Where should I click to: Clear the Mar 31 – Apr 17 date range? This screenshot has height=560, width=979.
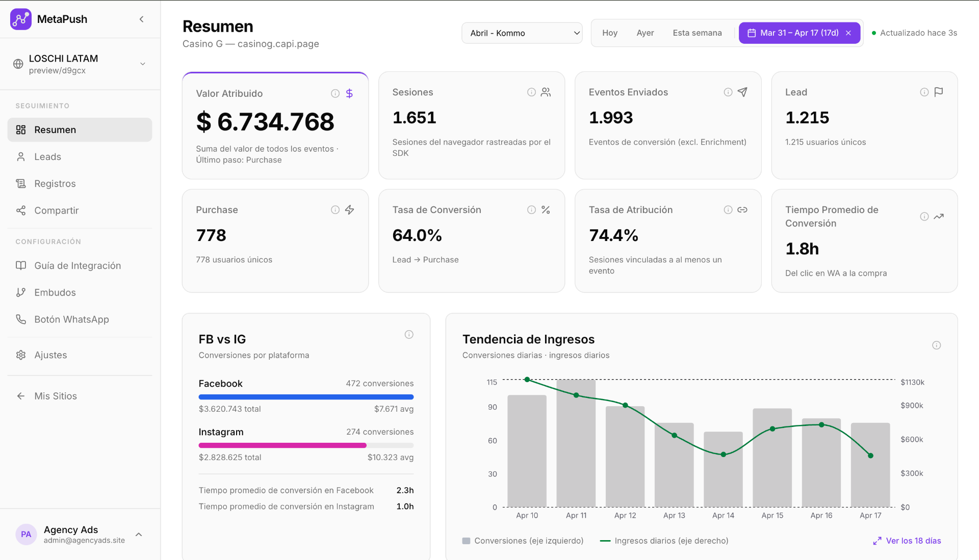tap(848, 33)
